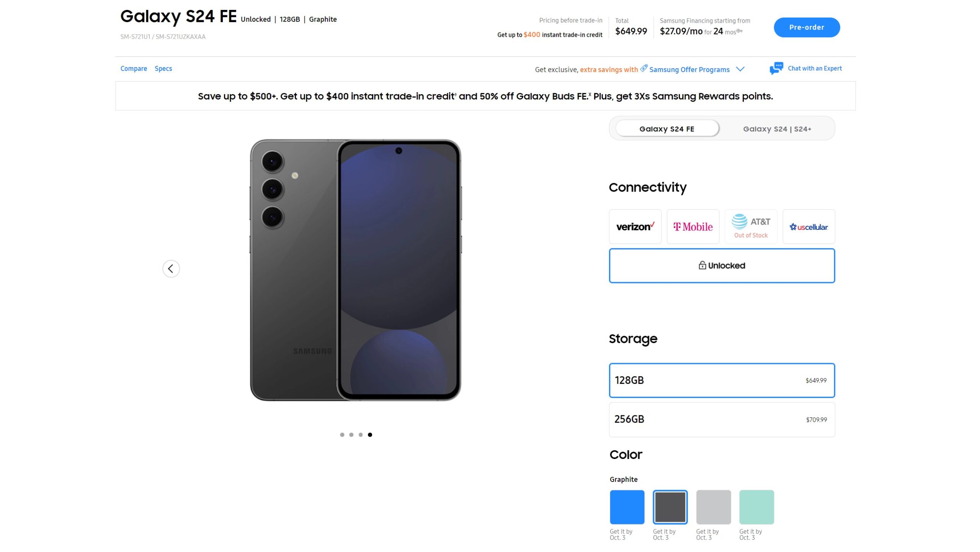Click the lock icon on Unlocked button
This screenshot has height=552, width=980.
click(x=703, y=265)
